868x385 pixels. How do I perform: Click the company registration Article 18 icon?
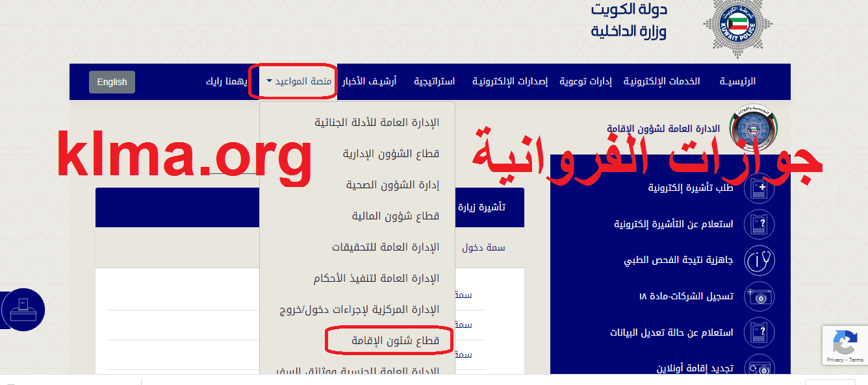coord(759,296)
